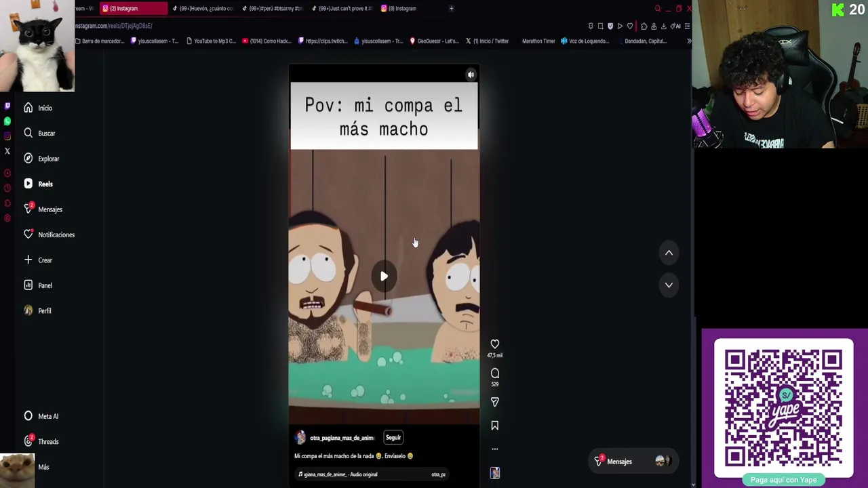
Task: Open Buscar search in Instagram sidebar
Action: 39,134
